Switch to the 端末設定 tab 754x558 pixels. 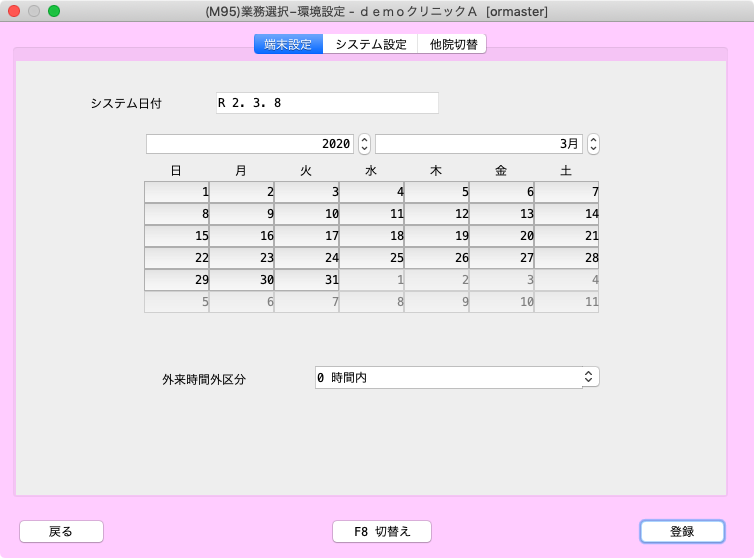click(x=288, y=44)
